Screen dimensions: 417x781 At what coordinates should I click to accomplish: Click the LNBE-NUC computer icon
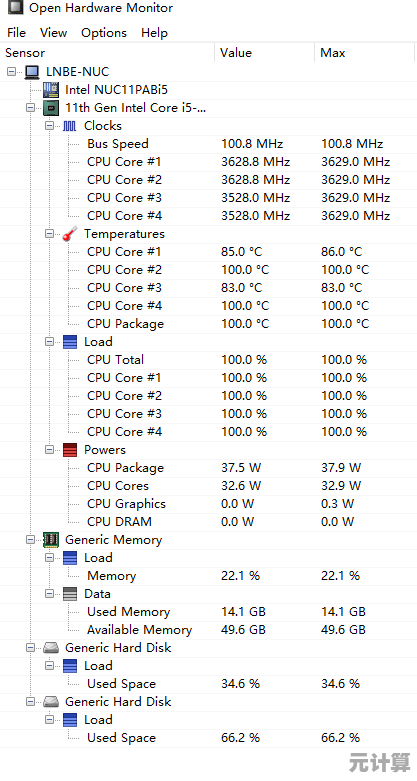click(32, 72)
